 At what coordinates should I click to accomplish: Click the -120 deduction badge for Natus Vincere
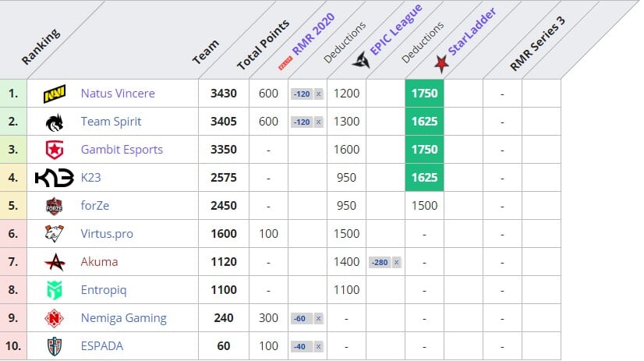click(302, 94)
